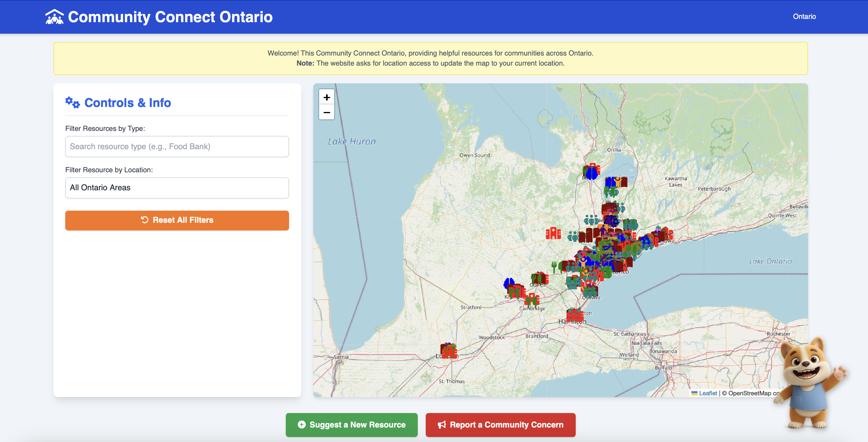Click the Community Connect Ontario logo icon

click(54, 17)
